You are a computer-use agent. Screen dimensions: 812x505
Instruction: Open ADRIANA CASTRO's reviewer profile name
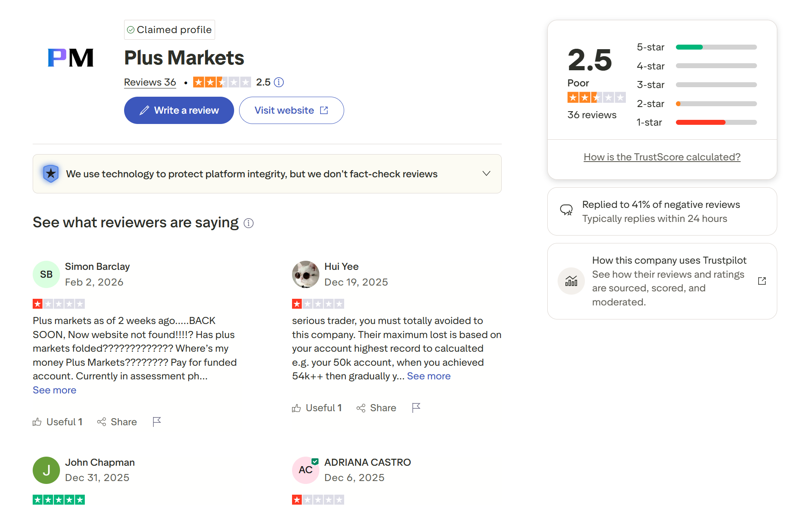(367, 462)
